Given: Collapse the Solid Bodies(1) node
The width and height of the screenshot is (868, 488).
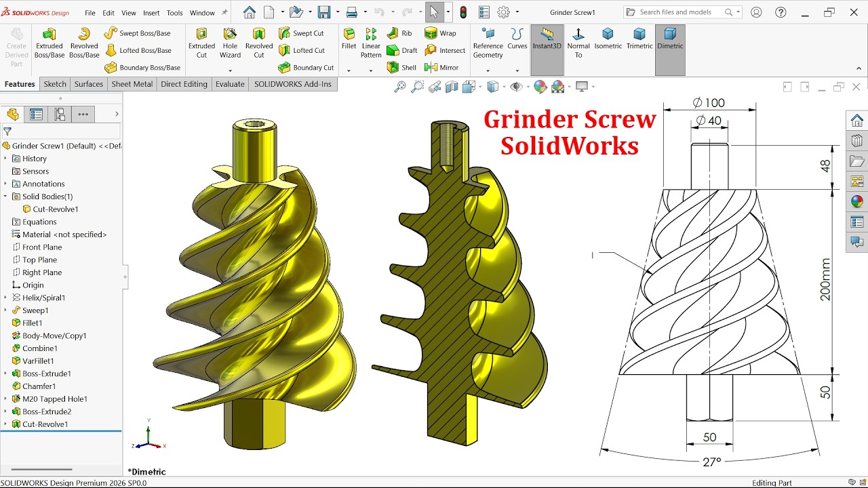Looking at the screenshot, I should pos(5,197).
